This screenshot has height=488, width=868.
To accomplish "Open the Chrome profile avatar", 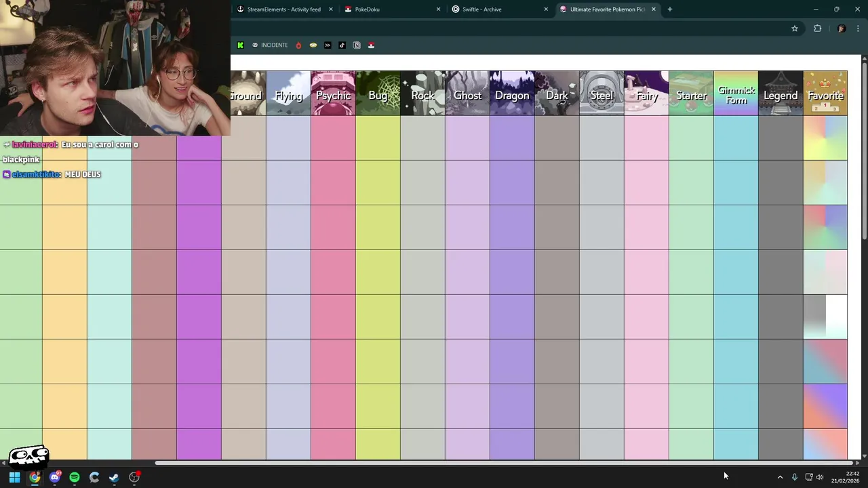I will pyautogui.click(x=842, y=28).
